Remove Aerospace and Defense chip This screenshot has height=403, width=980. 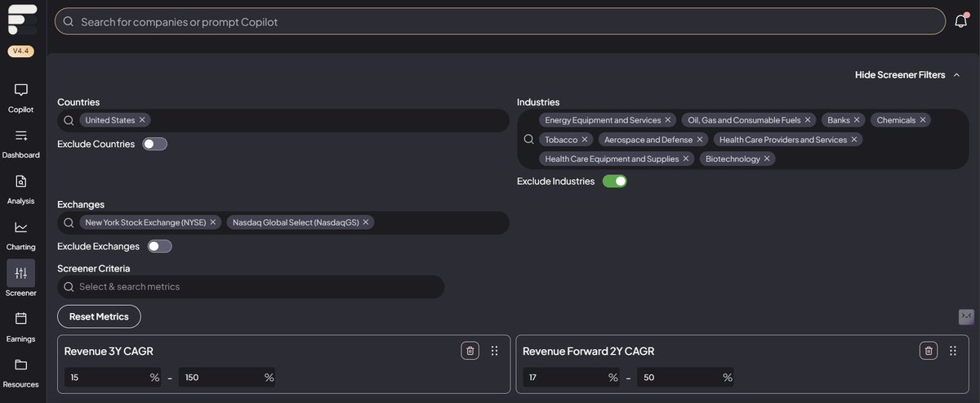coord(699,140)
